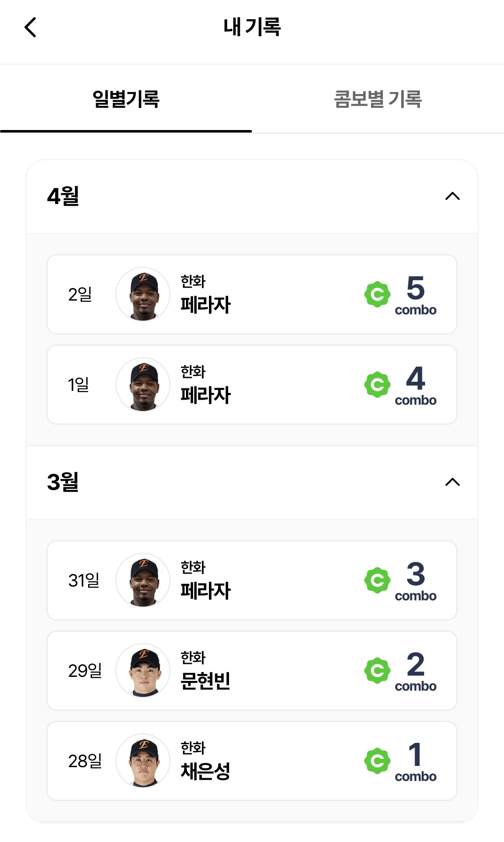Screen dimensions: 504x842
Task: Tap the 4월 month header
Action: 64,196
